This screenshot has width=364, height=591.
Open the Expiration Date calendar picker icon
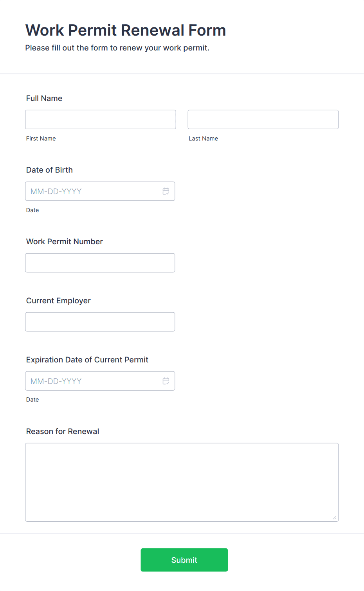[x=166, y=381]
